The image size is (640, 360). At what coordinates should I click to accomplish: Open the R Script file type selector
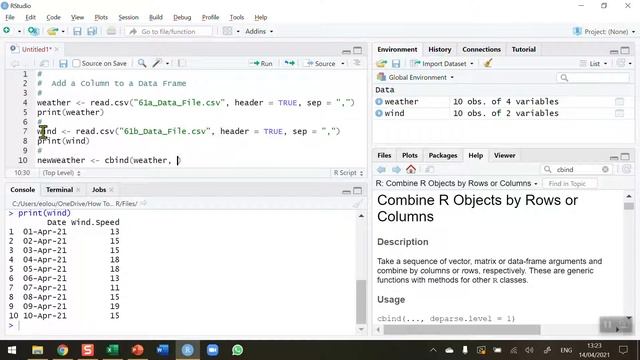(348, 173)
